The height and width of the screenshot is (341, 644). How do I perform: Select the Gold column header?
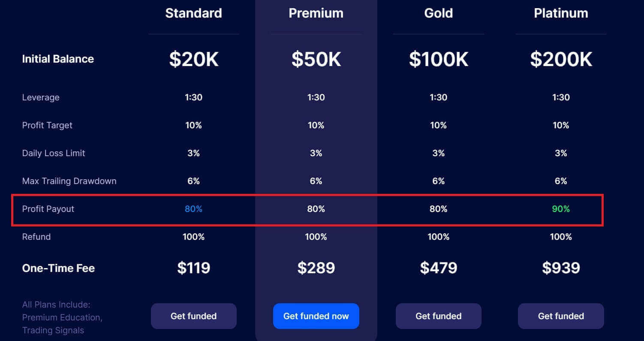438,13
